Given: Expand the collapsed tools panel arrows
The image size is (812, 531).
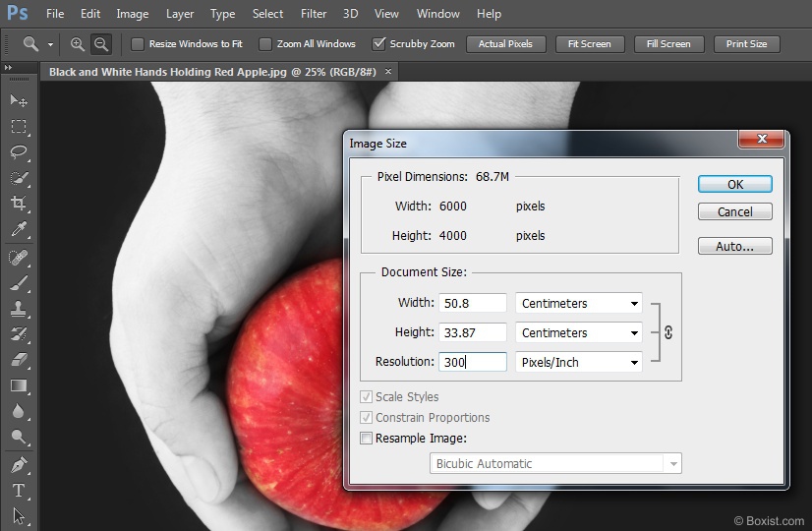Looking at the screenshot, I should point(8,67).
